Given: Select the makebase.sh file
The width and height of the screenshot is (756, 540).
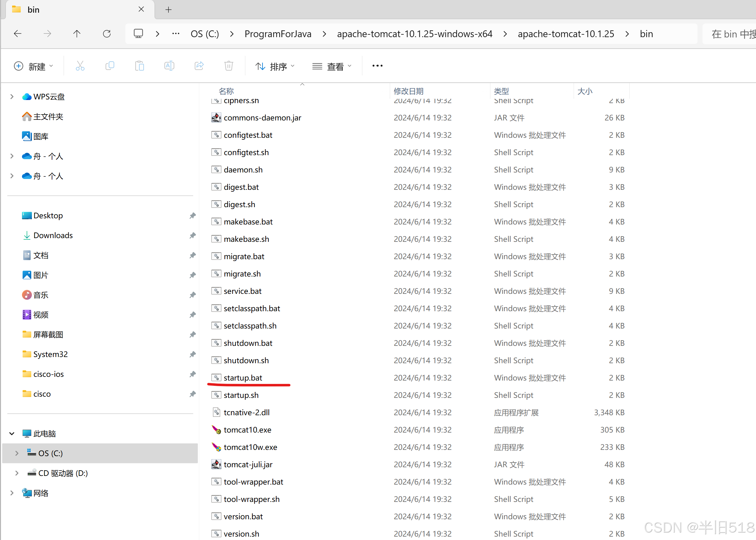Looking at the screenshot, I should 246,239.
